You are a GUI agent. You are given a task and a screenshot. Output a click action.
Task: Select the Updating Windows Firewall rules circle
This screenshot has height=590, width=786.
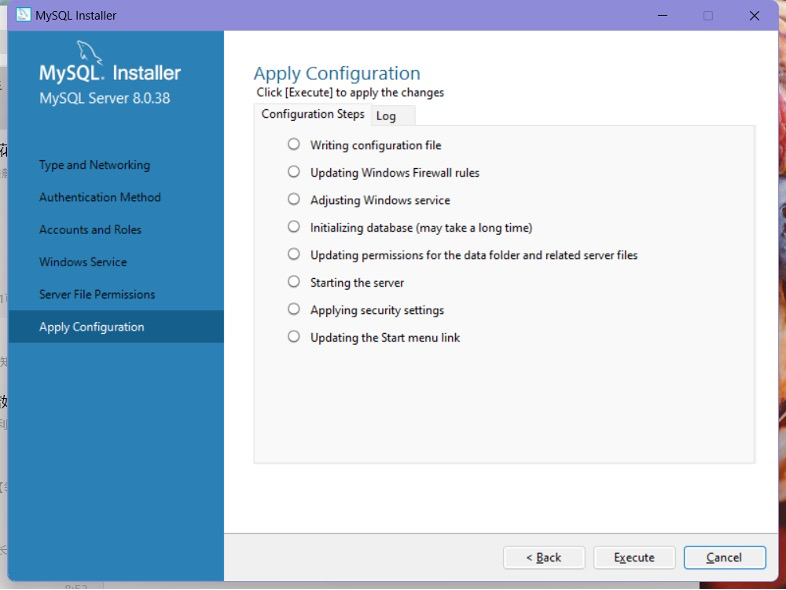pyautogui.click(x=294, y=172)
